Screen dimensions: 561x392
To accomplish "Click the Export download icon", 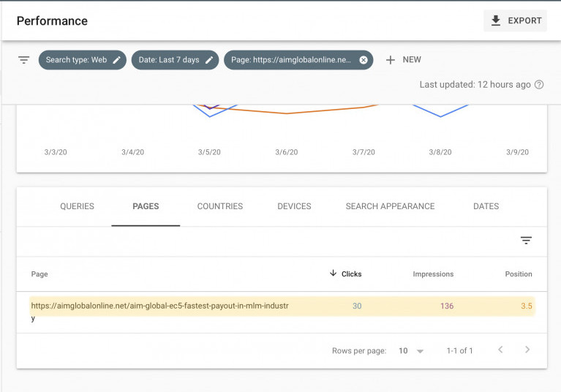I will click(495, 20).
